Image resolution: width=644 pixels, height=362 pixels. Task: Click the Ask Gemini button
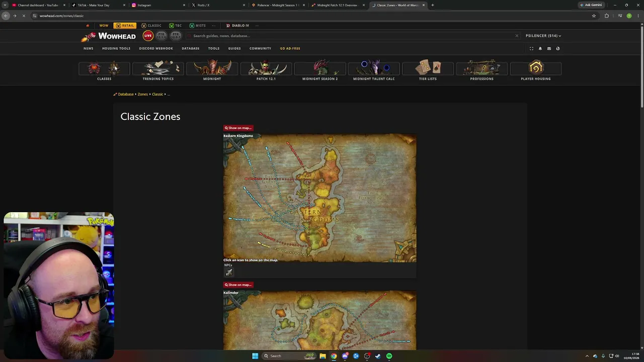tap(591, 5)
